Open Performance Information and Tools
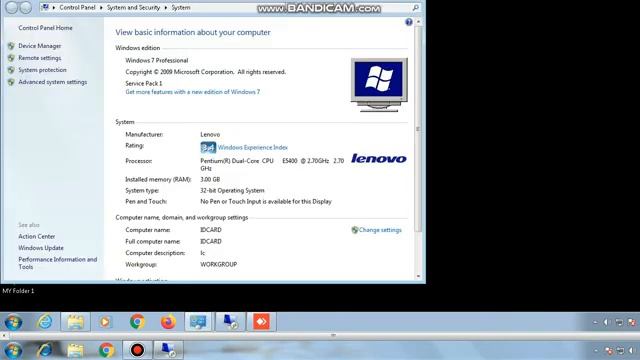The width and height of the screenshot is (640, 360). (58, 263)
